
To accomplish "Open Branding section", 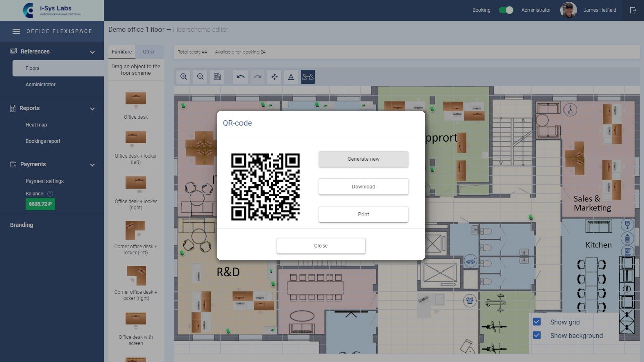I will (21, 225).
